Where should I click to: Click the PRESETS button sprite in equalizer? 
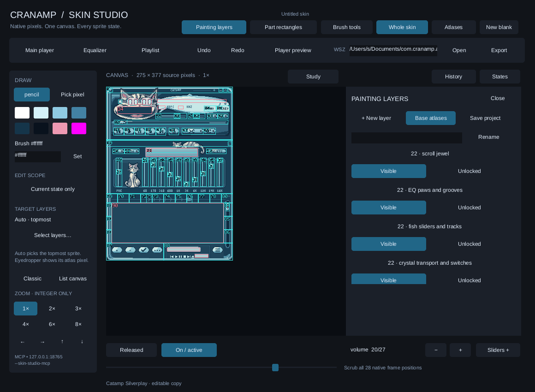click(216, 151)
